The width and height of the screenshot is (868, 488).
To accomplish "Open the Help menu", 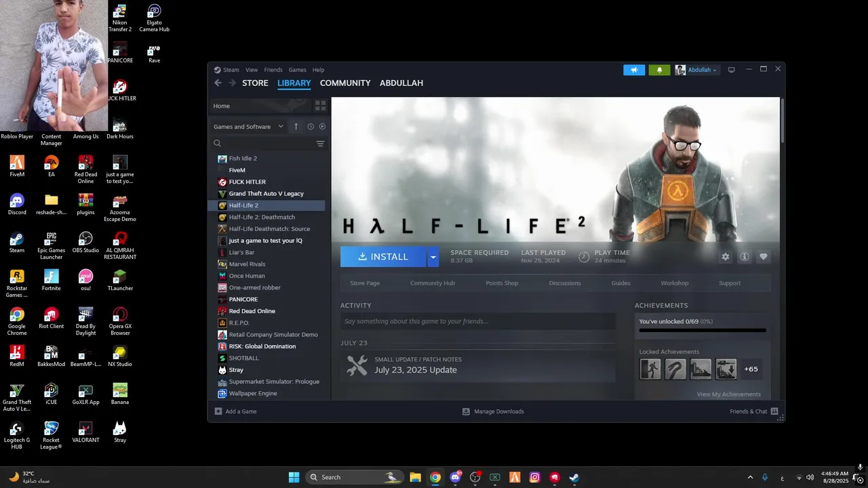I will [318, 70].
